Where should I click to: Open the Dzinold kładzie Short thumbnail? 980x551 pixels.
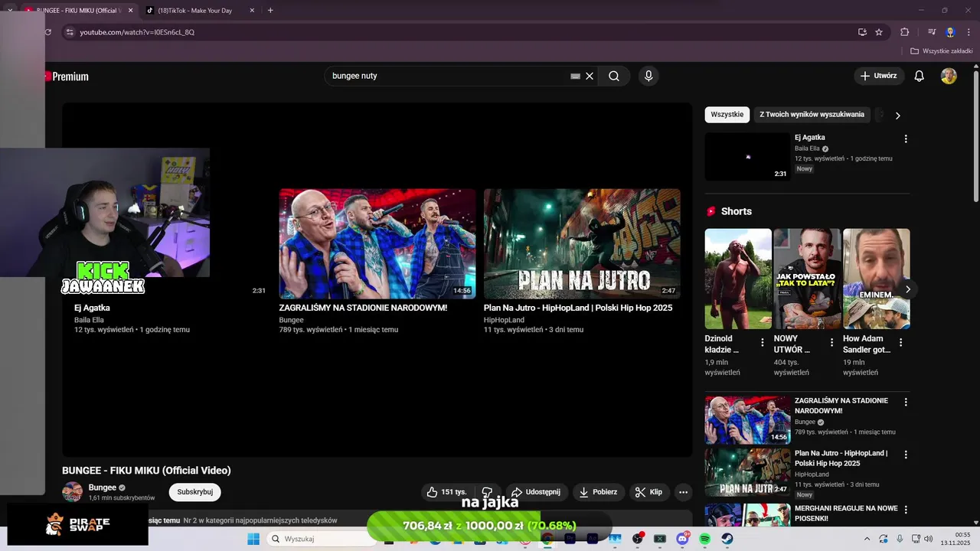tap(738, 279)
